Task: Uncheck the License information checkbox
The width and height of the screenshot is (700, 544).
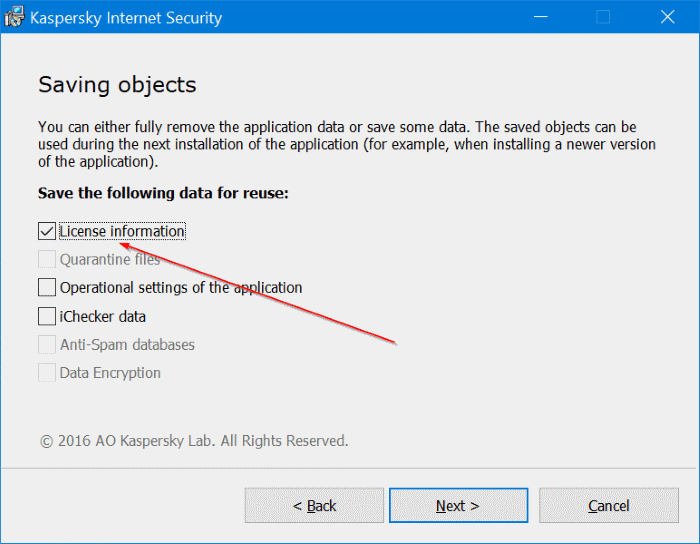Action: point(47,231)
